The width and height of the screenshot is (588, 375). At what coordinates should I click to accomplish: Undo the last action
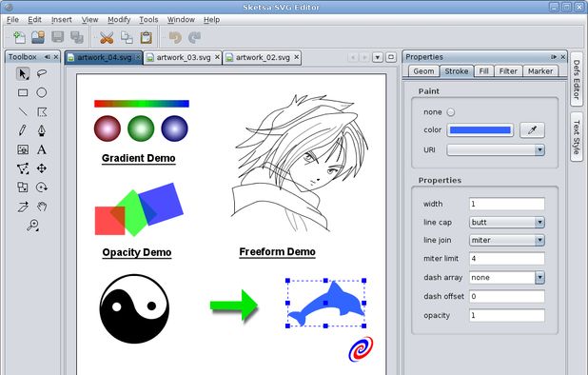tap(175, 37)
